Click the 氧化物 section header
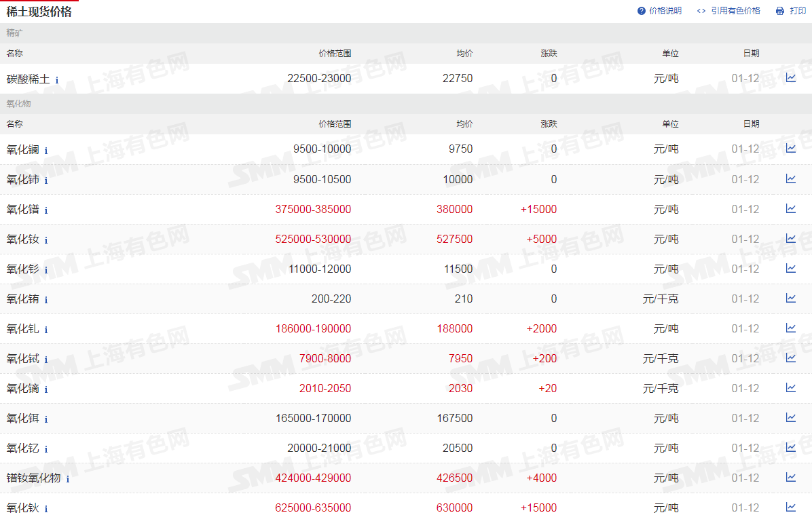Screen dimensions: 812x517 click(18, 104)
